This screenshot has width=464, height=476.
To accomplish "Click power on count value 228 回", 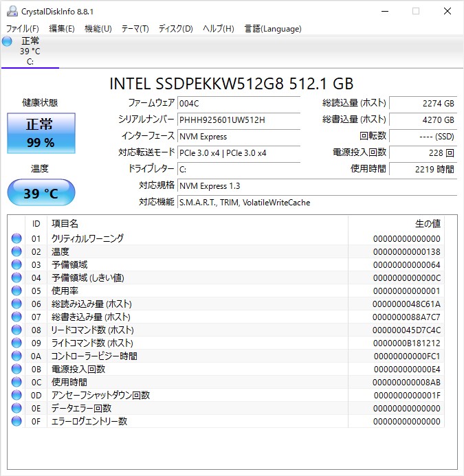I will [x=423, y=152].
